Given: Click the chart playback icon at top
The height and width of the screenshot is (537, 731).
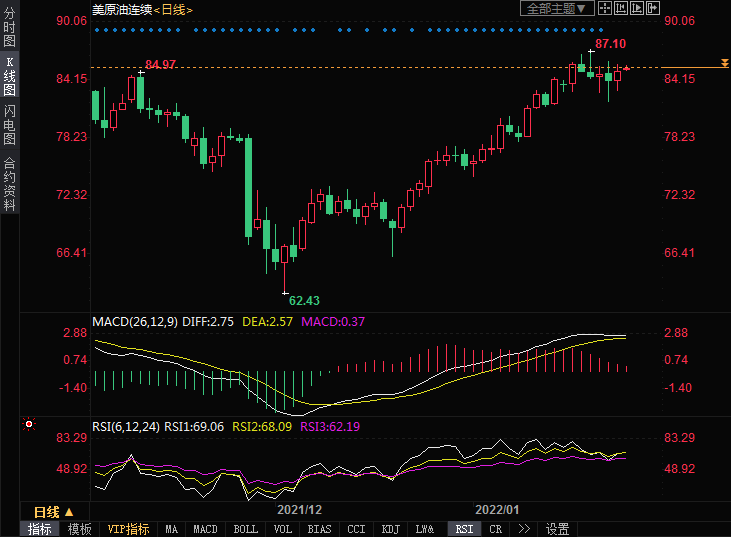Looking at the screenshot, I should (637, 8).
